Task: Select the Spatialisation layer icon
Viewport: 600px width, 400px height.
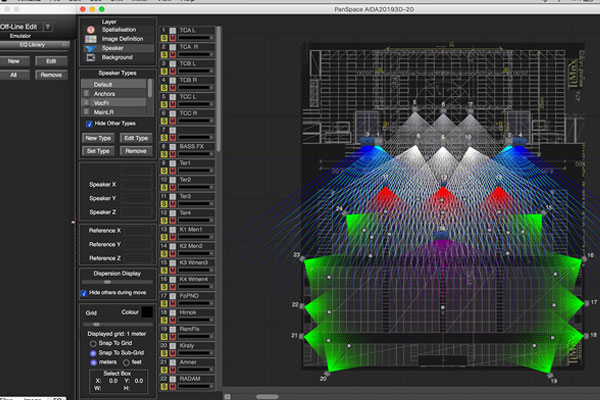Action: click(91, 28)
